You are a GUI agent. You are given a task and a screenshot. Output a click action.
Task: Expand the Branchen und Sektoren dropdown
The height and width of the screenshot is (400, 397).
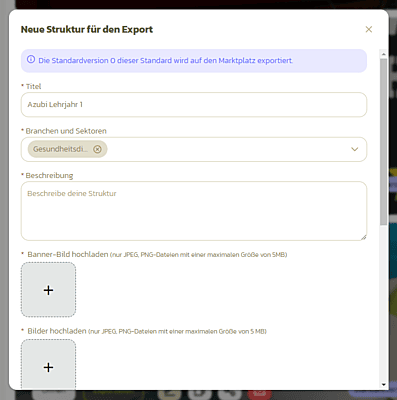pos(354,149)
